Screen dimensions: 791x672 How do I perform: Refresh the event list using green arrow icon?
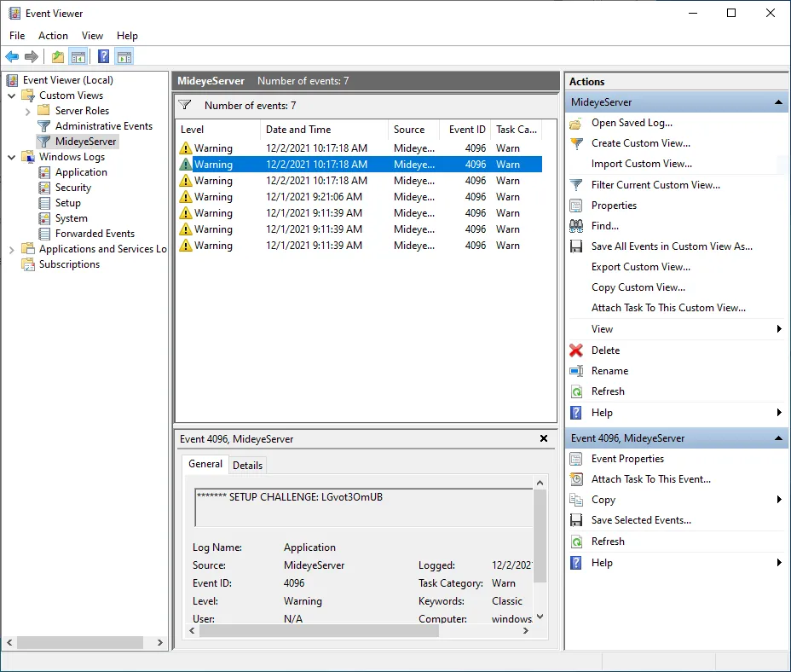[577, 391]
